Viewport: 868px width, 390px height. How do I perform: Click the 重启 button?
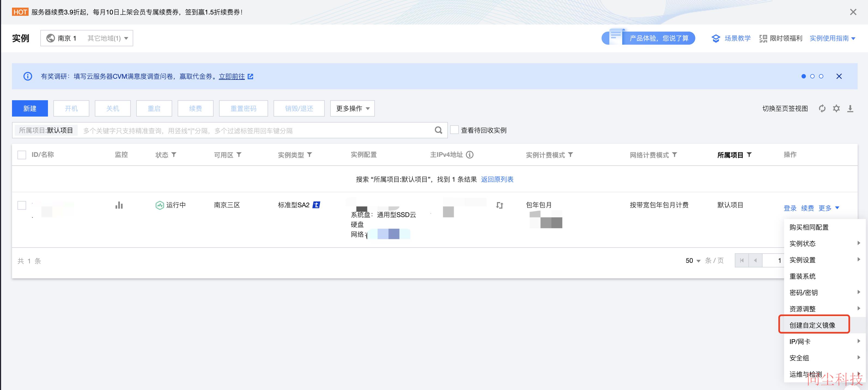point(154,108)
